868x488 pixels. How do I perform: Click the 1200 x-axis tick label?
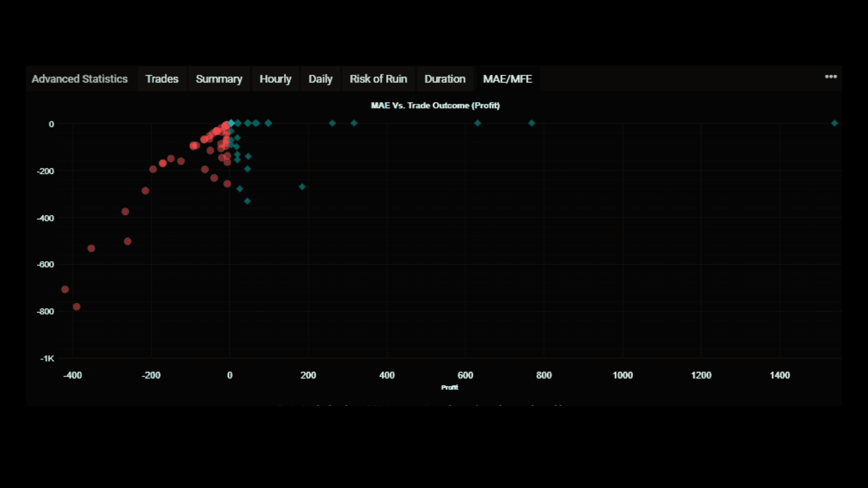click(701, 375)
